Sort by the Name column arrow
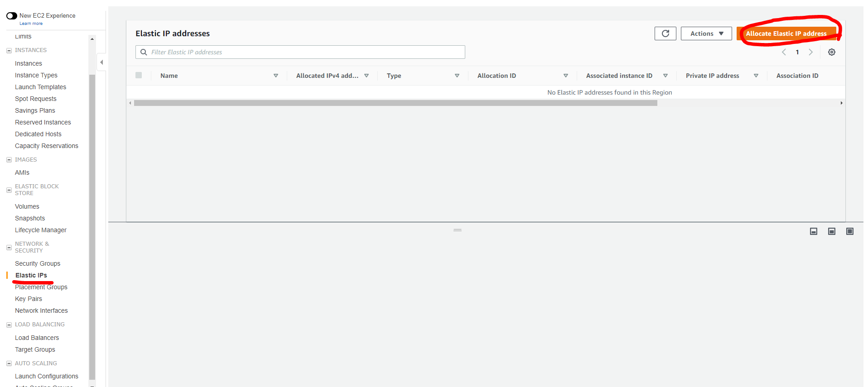 point(276,76)
